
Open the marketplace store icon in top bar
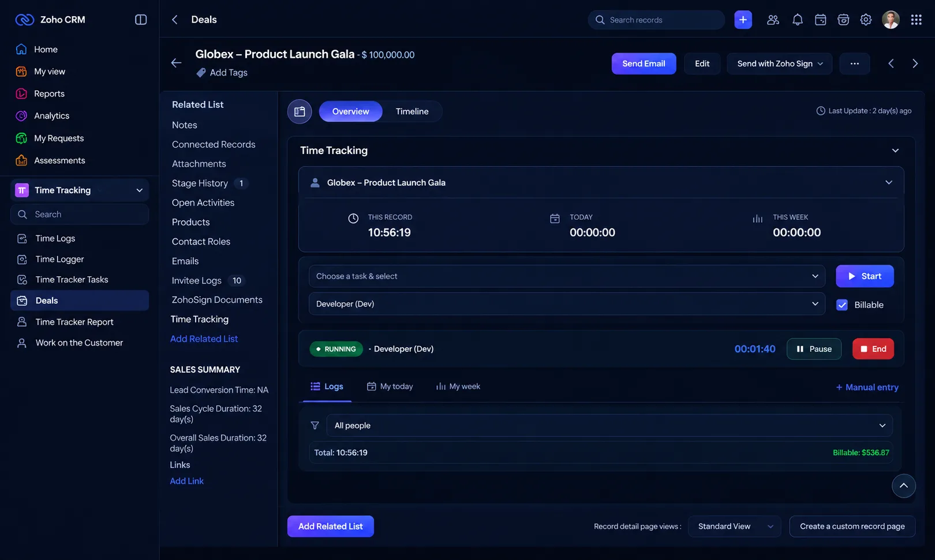coord(843,20)
